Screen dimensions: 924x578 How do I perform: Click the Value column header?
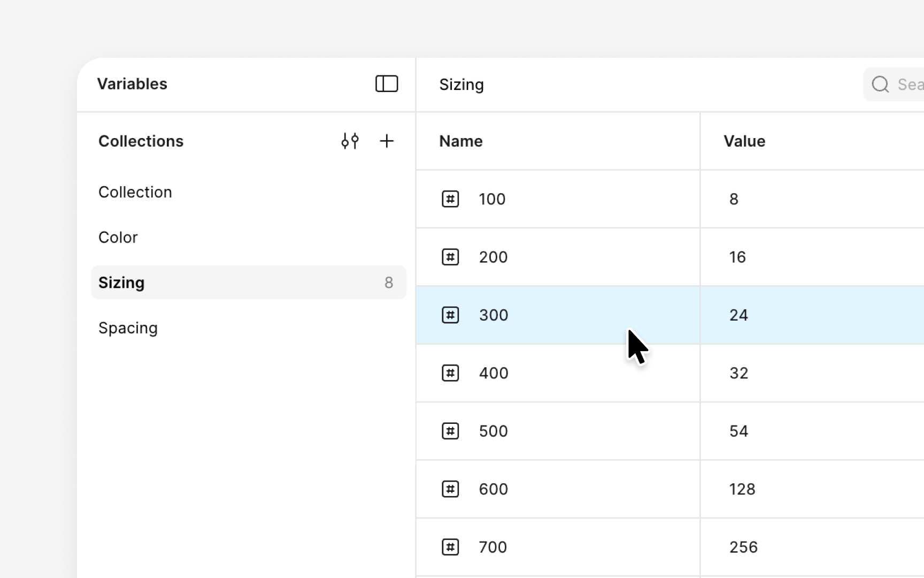[x=744, y=141]
